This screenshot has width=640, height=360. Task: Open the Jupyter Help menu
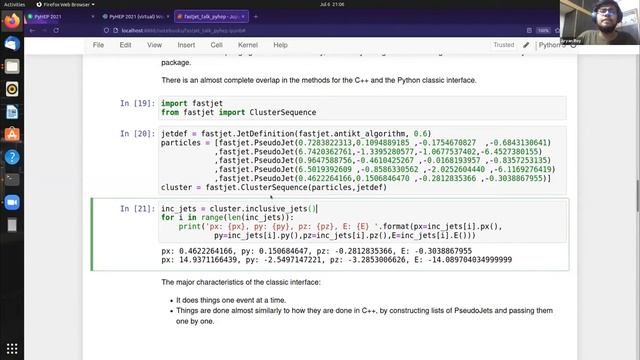click(280, 45)
